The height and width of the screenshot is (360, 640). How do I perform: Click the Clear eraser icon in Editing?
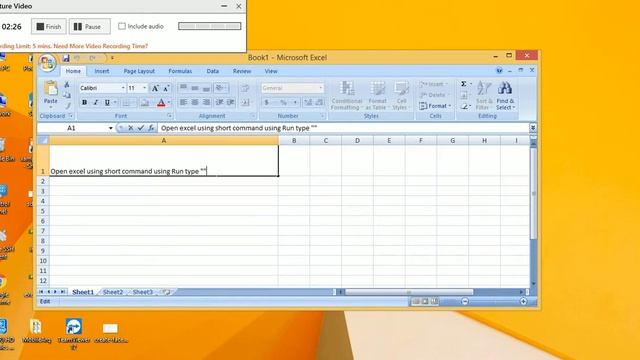point(464,107)
